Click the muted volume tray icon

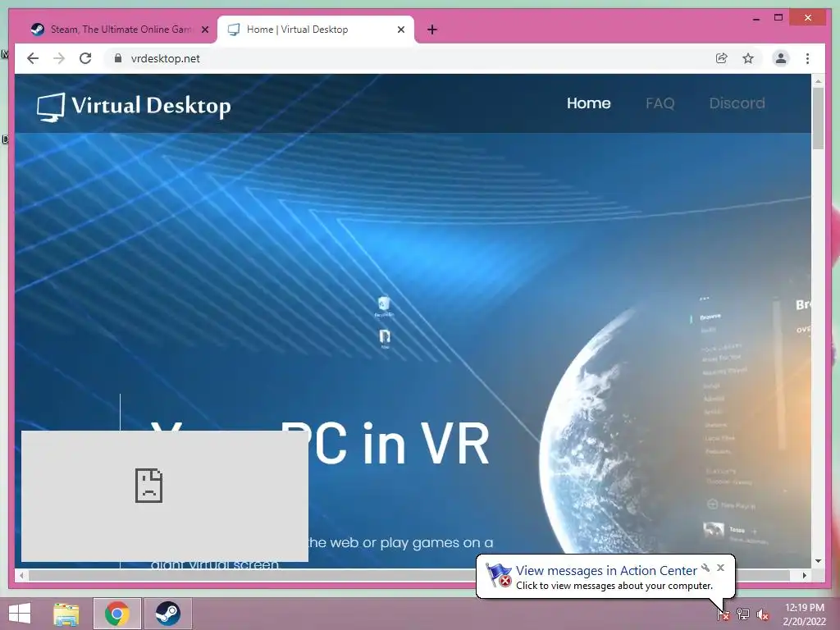coord(762,614)
